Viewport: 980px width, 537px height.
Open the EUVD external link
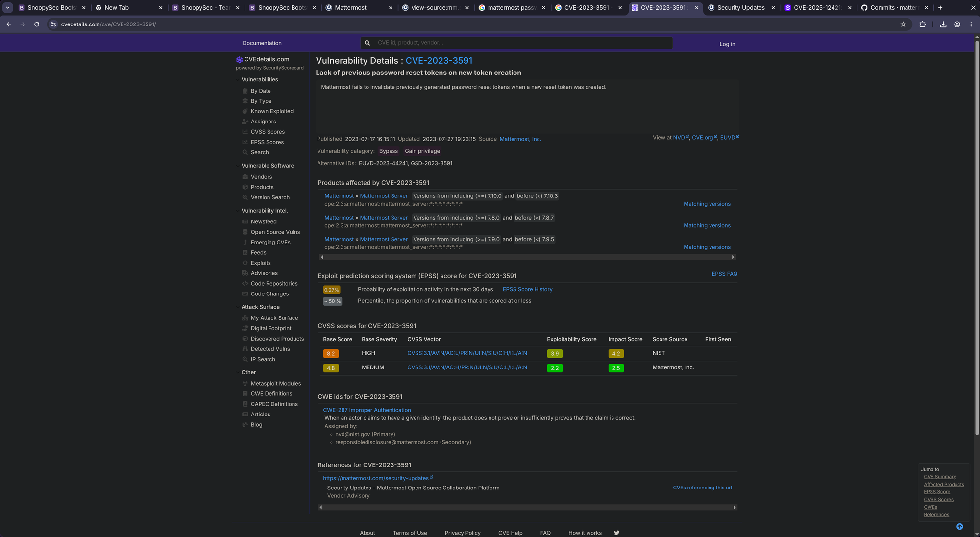click(730, 138)
